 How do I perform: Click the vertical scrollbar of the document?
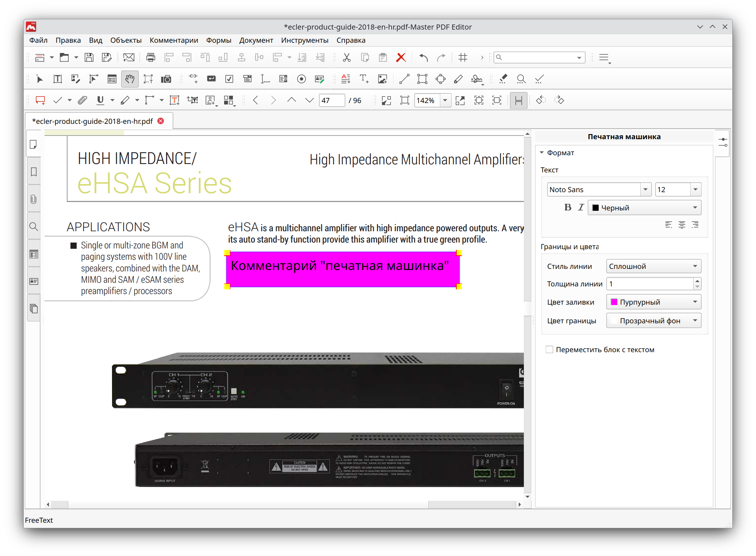pyautogui.click(x=527, y=316)
